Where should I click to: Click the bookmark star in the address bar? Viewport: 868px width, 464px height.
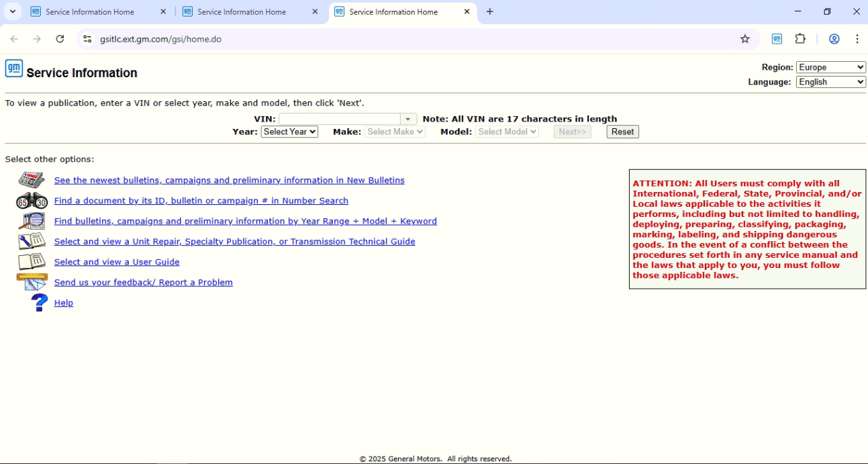coord(744,39)
